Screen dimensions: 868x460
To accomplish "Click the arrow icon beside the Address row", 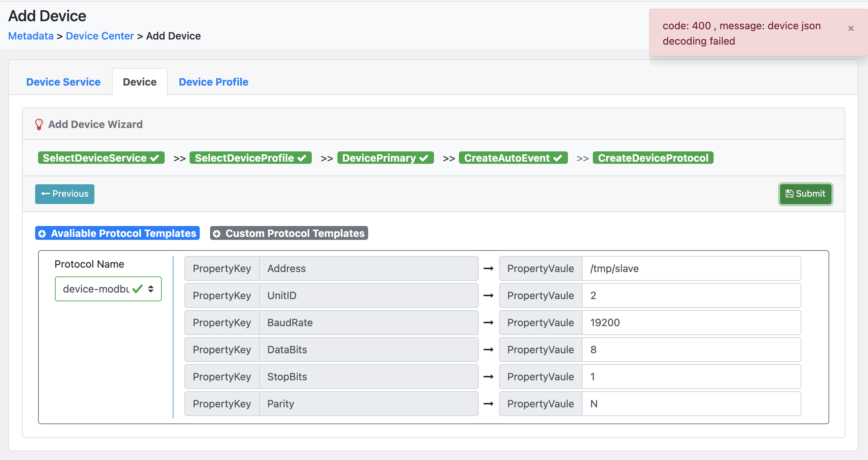I will click(489, 268).
